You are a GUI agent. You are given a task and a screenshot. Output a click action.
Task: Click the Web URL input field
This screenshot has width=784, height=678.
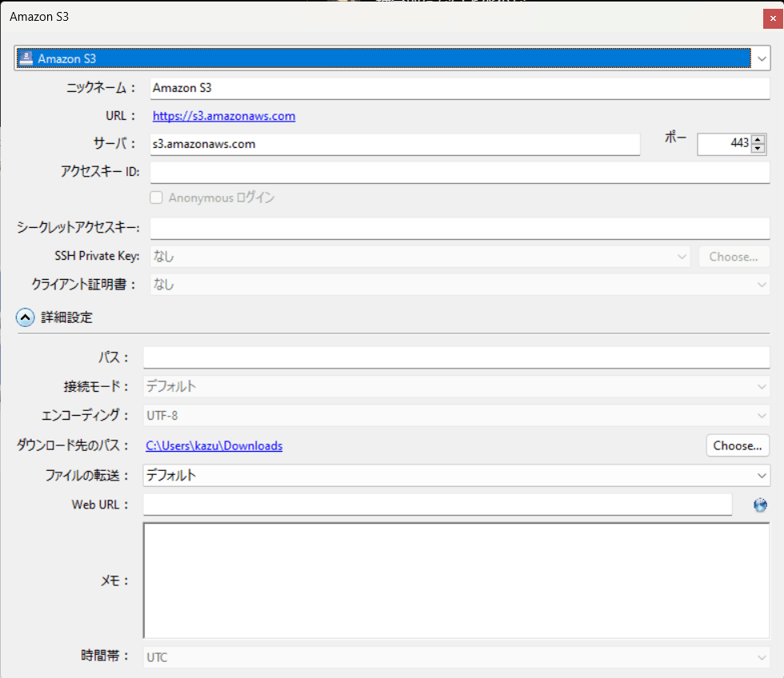(x=437, y=504)
